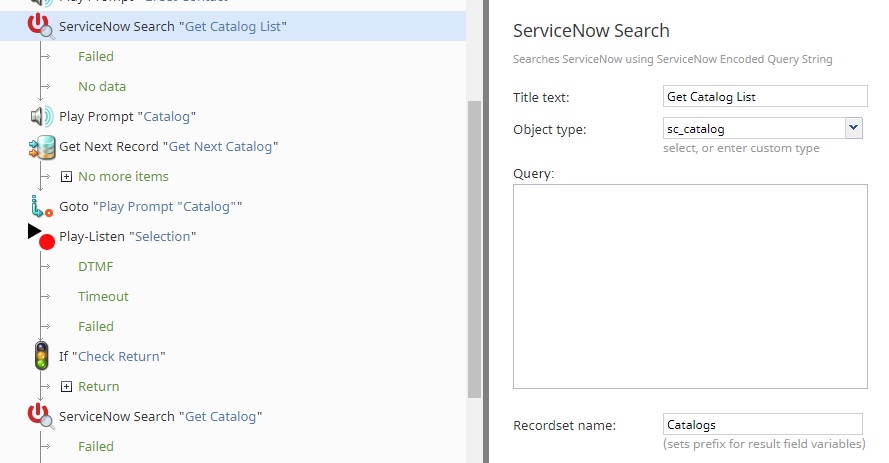
Task: Click the "Object type:" label
Action: click(550, 130)
